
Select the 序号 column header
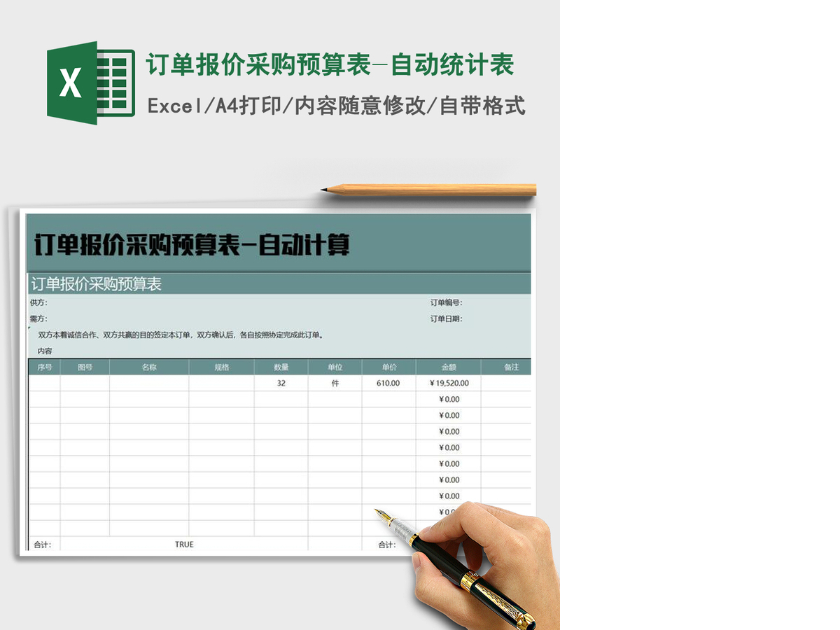pos(44,367)
